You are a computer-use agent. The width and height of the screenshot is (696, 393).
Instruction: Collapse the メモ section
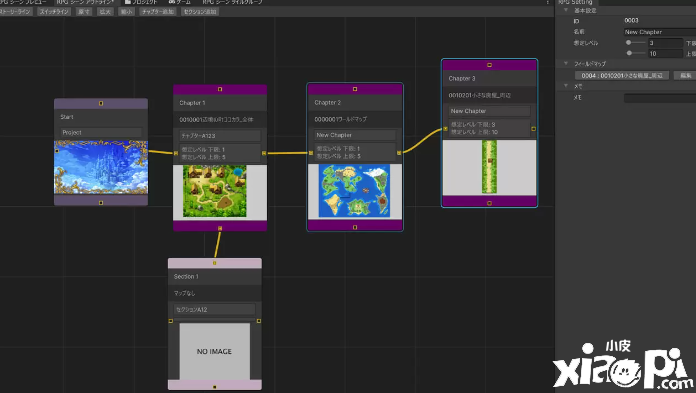click(x=566, y=86)
